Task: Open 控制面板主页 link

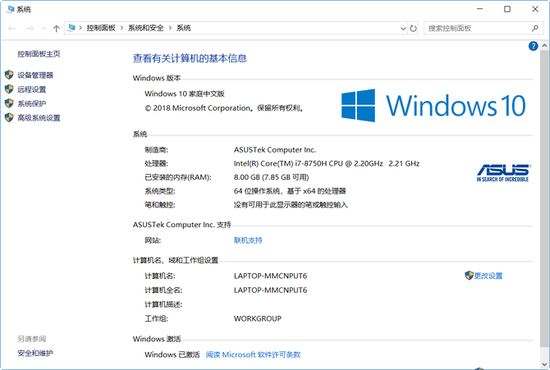Action: (x=39, y=54)
